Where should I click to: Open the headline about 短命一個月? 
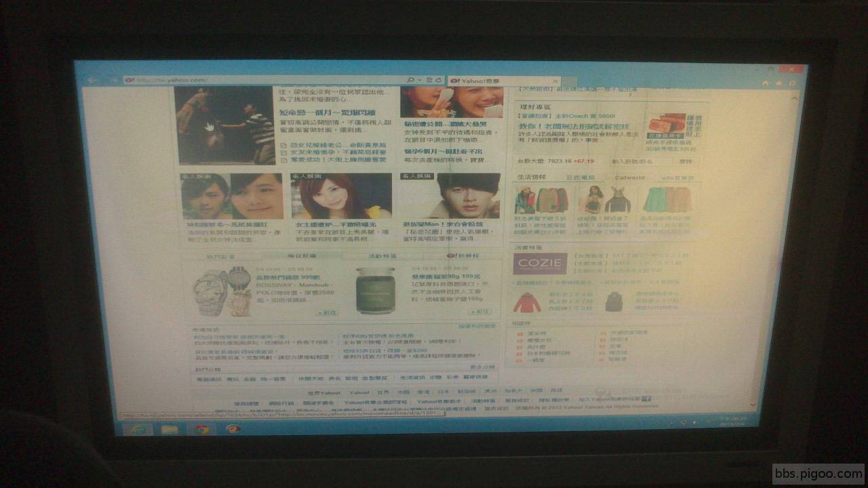(328, 113)
